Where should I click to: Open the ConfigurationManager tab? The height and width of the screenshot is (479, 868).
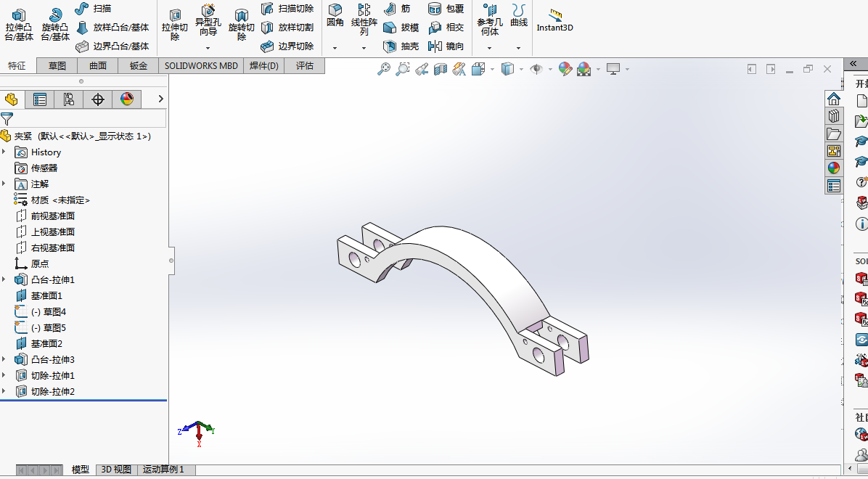point(69,99)
